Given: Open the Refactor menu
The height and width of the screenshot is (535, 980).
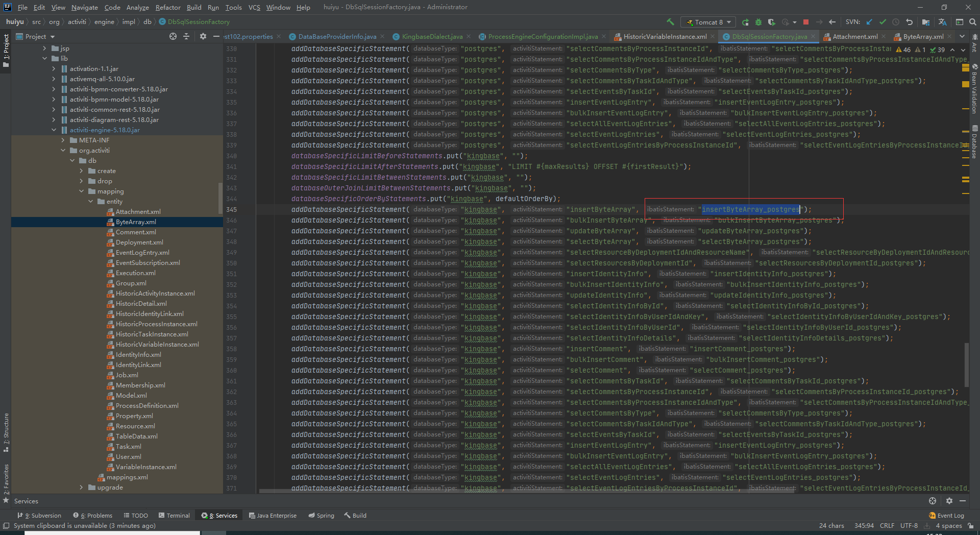Looking at the screenshot, I should coord(168,7).
